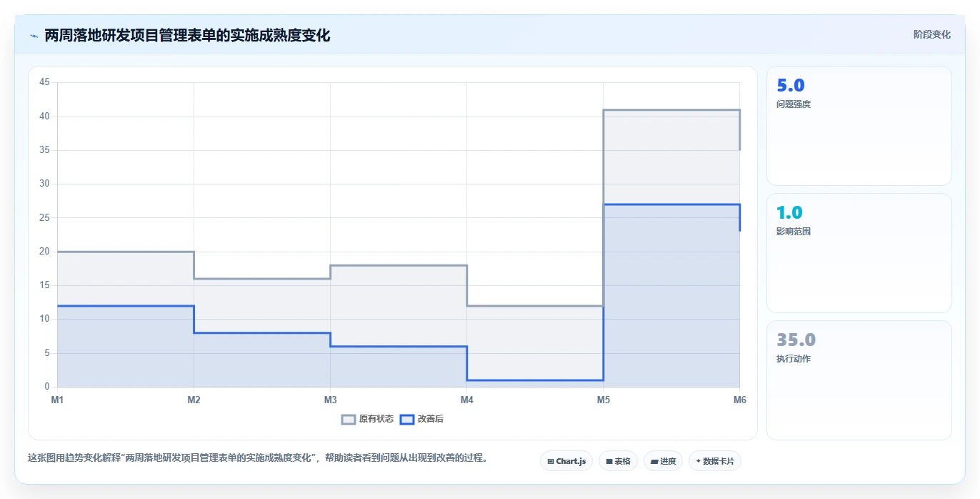Image resolution: width=980 pixels, height=499 pixels.
Task: Click the lightning icon beside the title
Action: pos(34,36)
